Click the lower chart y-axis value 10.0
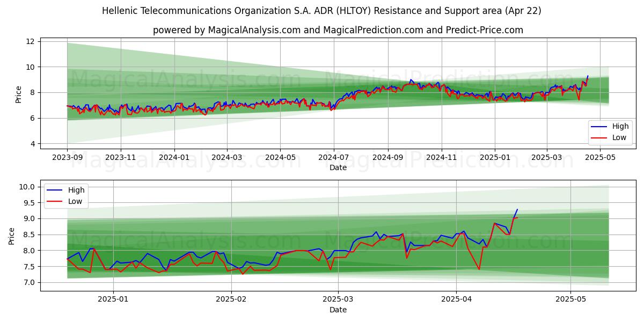The height and width of the screenshot is (322, 644). click(x=28, y=187)
